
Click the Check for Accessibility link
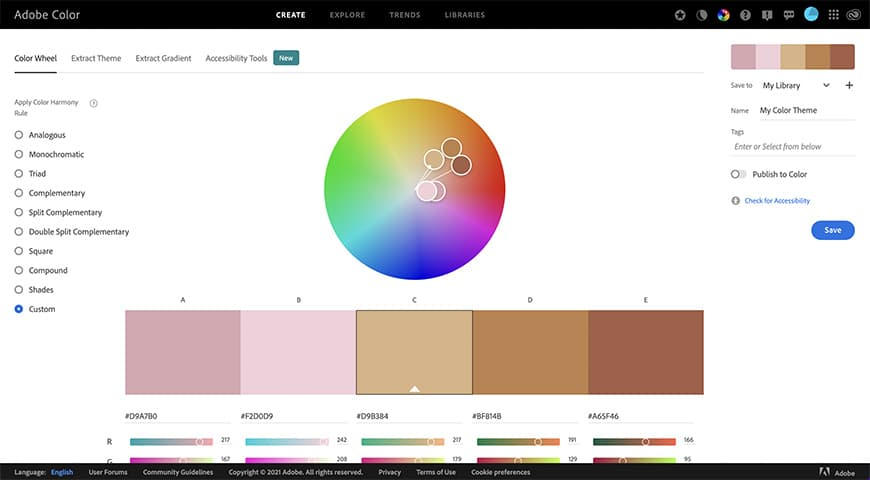[x=777, y=201]
